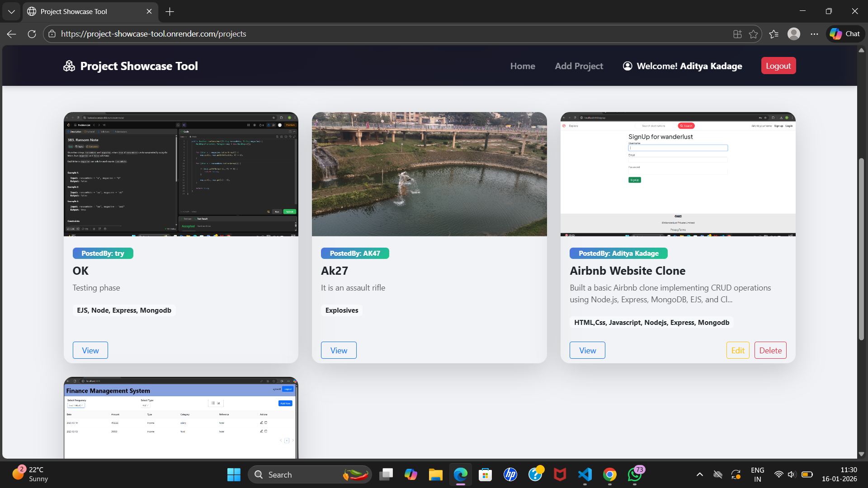Navigate to Home in the navbar
Screen dimensions: 868x488
coord(523,66)
